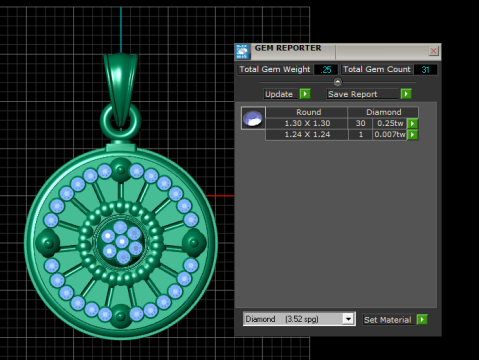Click the 0.007tw weight cell
The image size is (480, 360).
(390, 134)
